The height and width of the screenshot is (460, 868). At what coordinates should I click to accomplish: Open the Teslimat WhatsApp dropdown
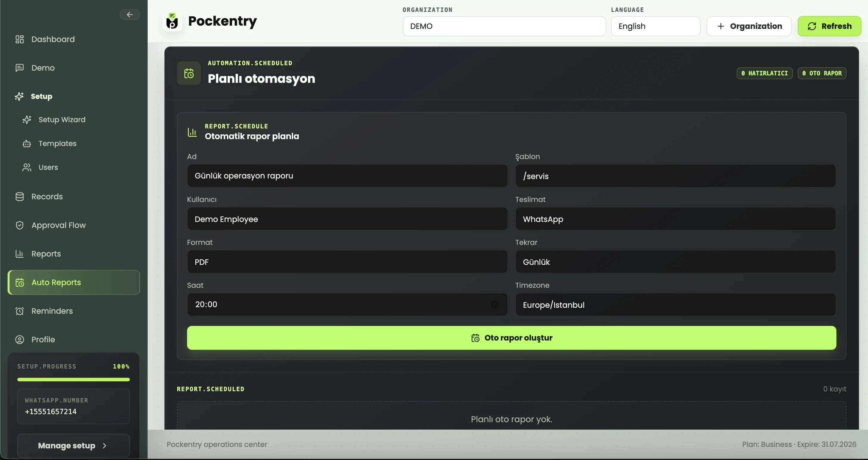click(x=676, y=219)
